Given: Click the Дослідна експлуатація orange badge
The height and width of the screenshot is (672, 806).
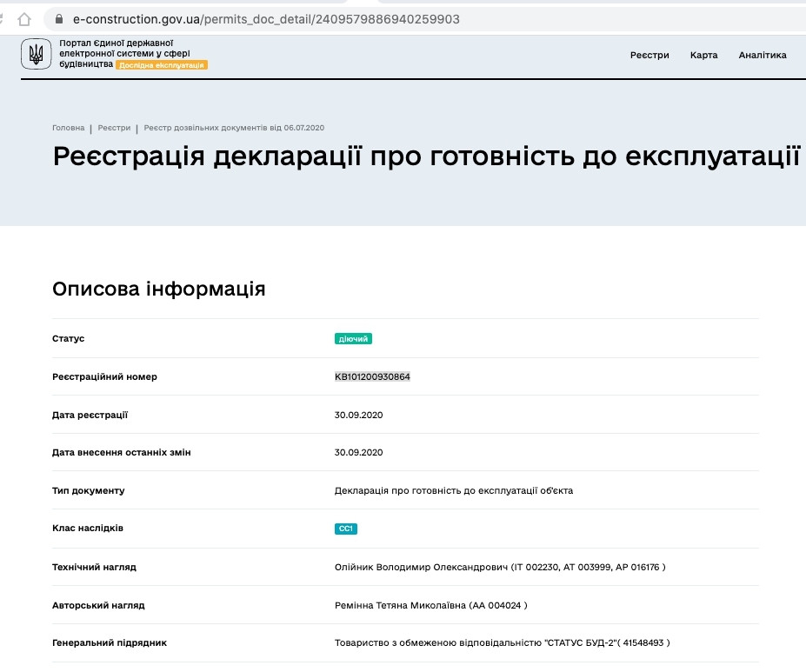Looking at the screenshot, I should point(162,65).
